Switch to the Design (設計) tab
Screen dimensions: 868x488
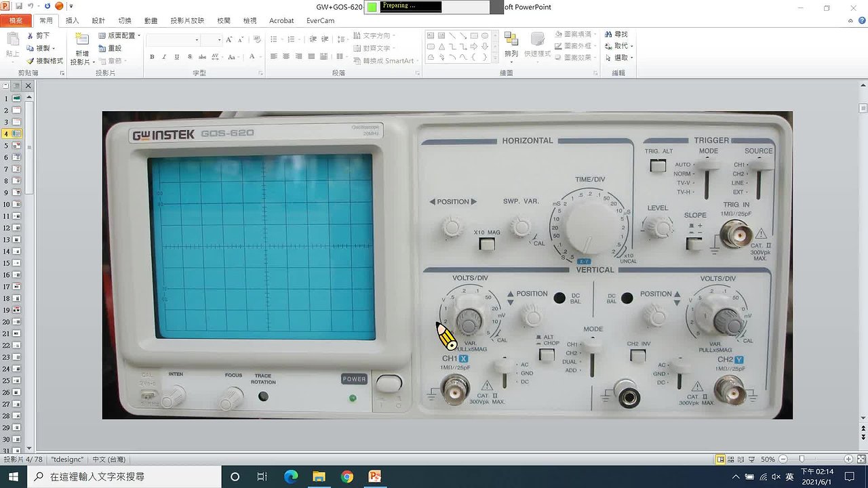pos(98,21)
